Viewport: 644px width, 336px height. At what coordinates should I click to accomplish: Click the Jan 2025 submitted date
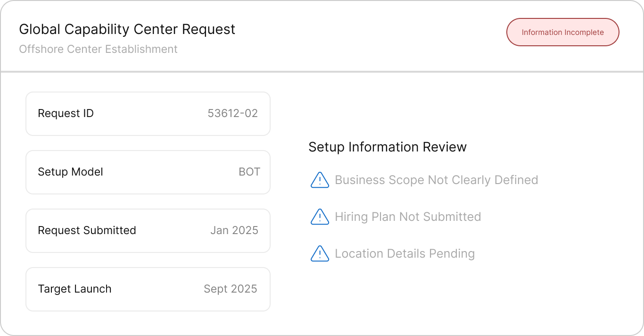point(234,231)
